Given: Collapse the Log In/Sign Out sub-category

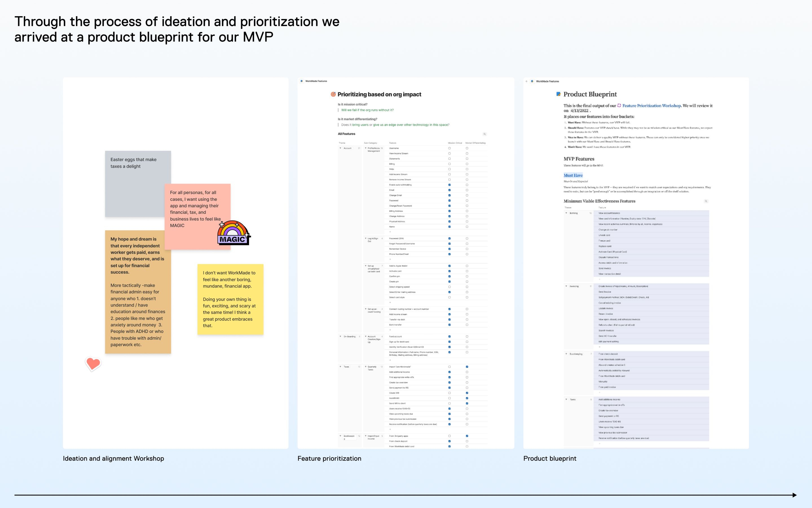Looking at the screenshot, I should click(x=365, y=239).
